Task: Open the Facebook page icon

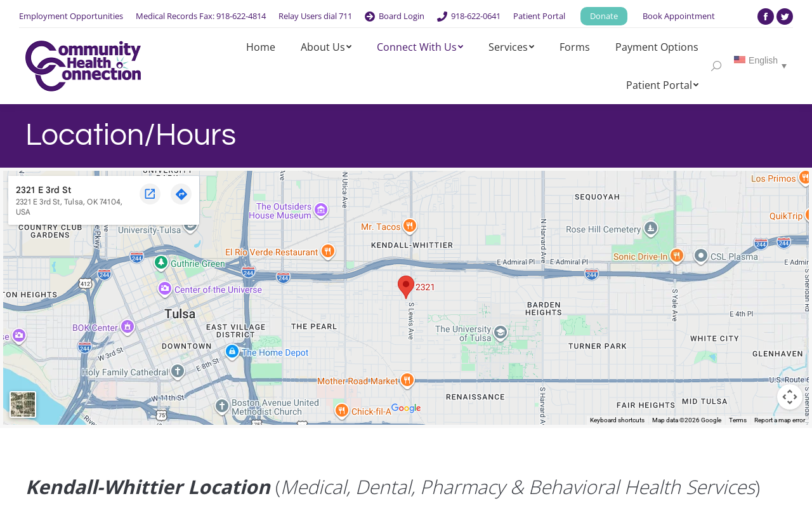Action: click(766, 17)
